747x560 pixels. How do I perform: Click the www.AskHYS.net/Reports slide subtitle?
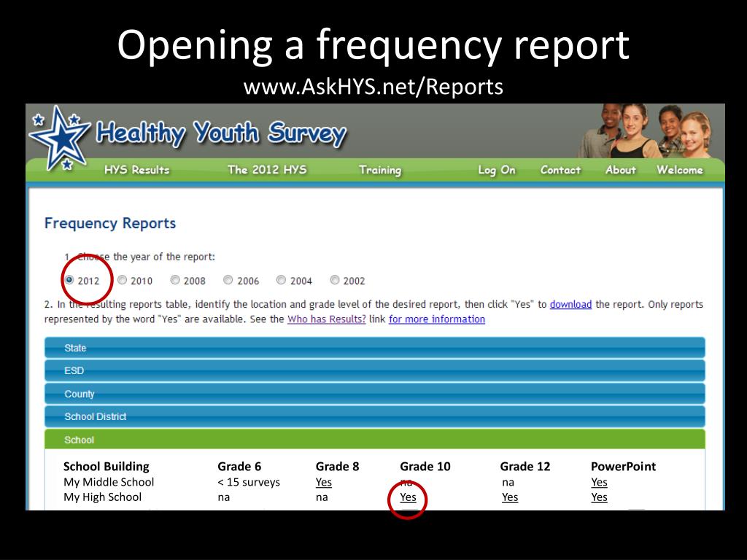pyautogui.click(x=373, y=87)
